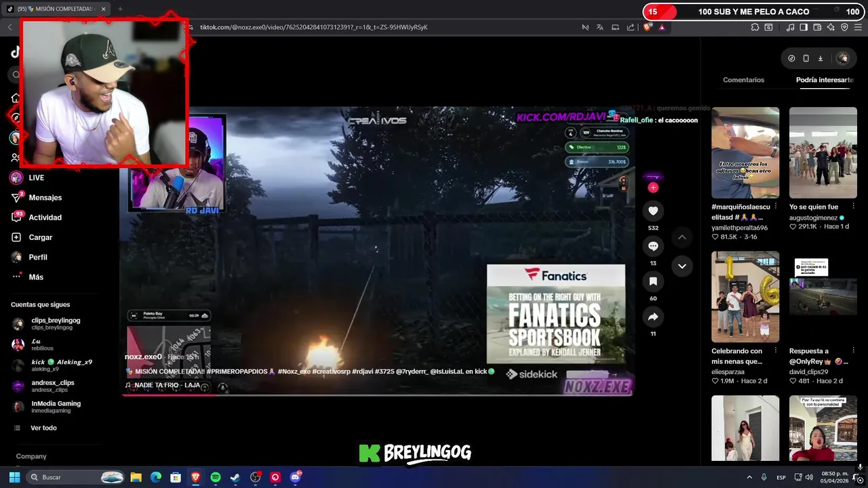Share the video using the arrow icon
This screenshot has height=488, width=868.
pyautogui.click(x=653, y=317)
